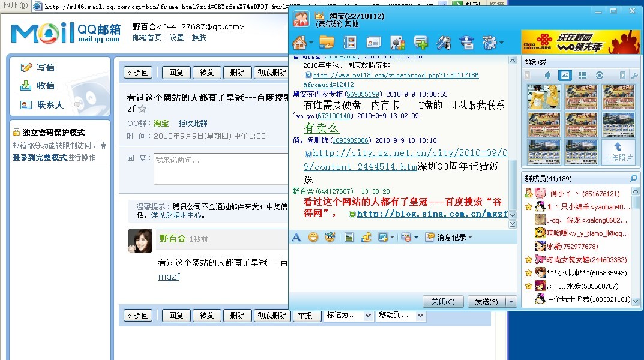Image resolution: width=644 pixels, height=360 pixels.
Task: Open group member search magnifier icon
Action: point(633,179)
